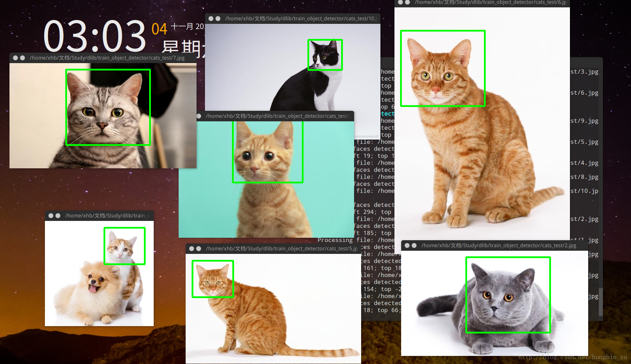
Task: Click 'Processing' text in the terminal
Action: (335, 240)
